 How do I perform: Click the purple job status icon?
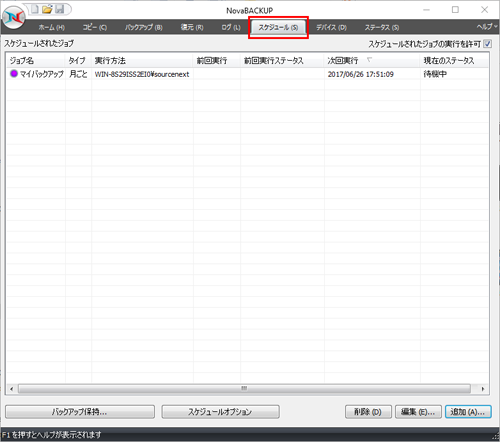point(14,74)
